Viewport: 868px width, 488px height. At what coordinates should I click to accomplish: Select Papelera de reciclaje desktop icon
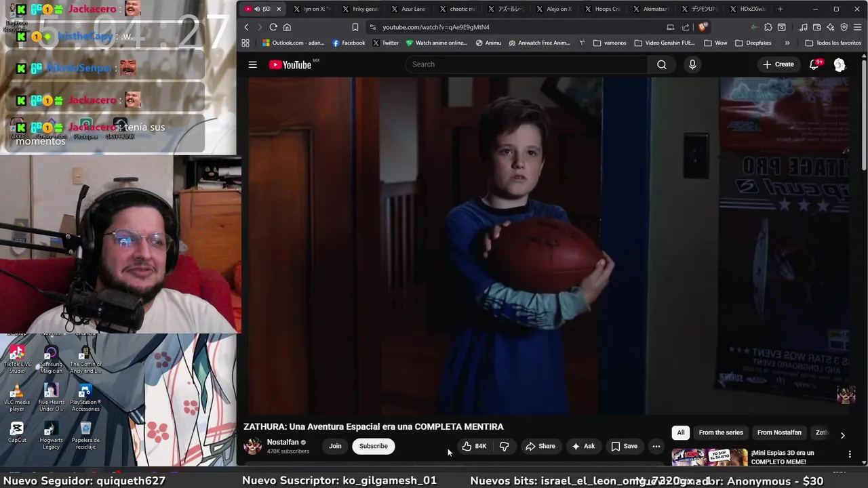(85, 435)
